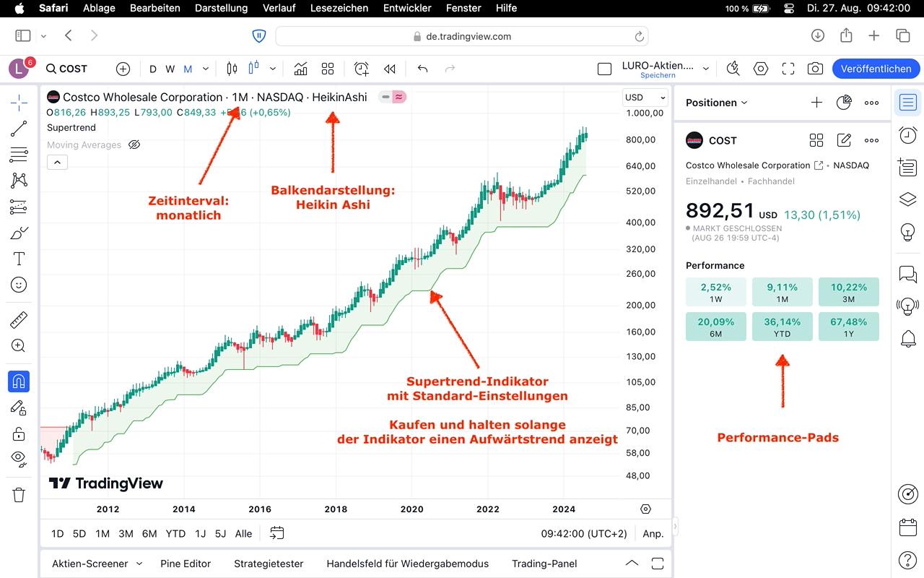Open the alerts alarm clock panel
Image resolution: width=924 pixels, height=578 pixels.
(x=908, y=135)
